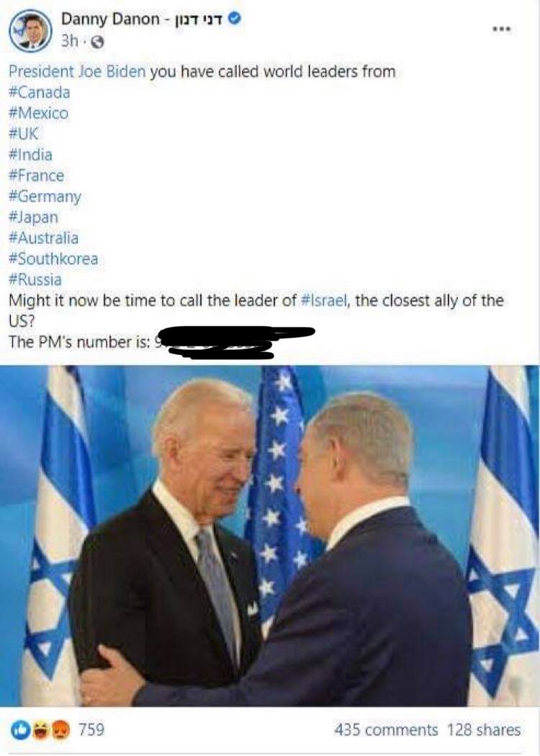Open the #Canada hashtag
Image resolution: width=540 pixels, height=756 pixels.
[40, 92]
